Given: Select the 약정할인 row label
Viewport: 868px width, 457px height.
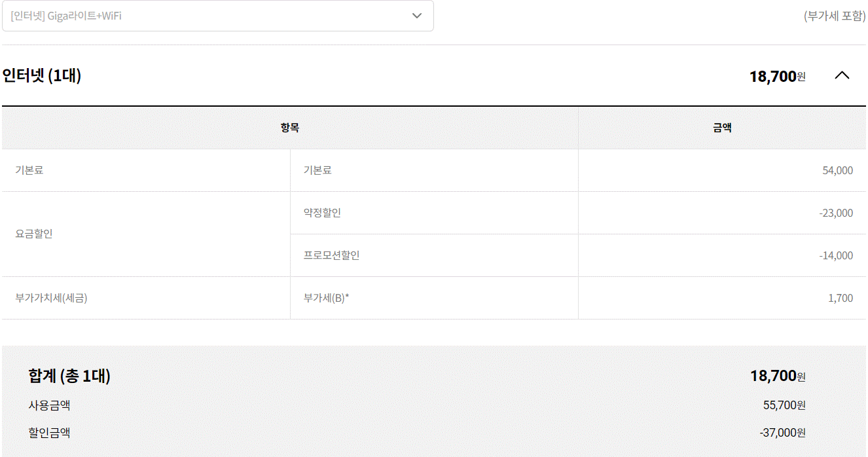Looking at the screenshot, I should pos(322,213).
